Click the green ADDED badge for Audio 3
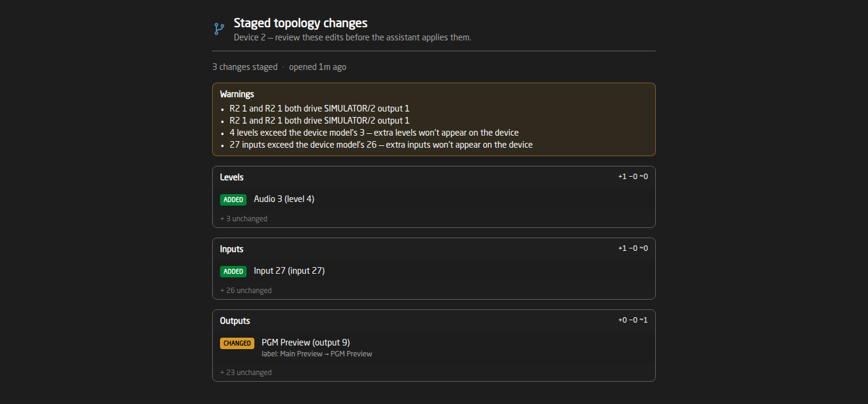Screen dimensions: 868x404 pos(233,200)
